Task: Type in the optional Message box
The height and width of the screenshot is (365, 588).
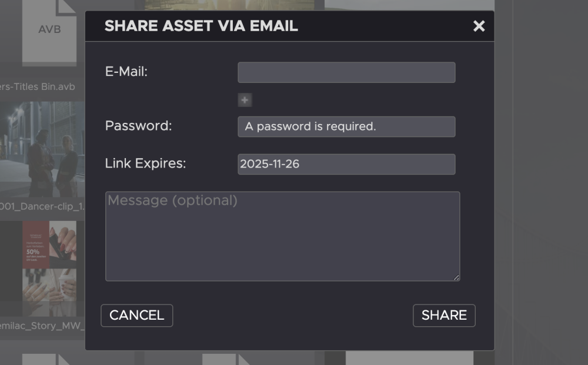Action: (x=282, y=236)
